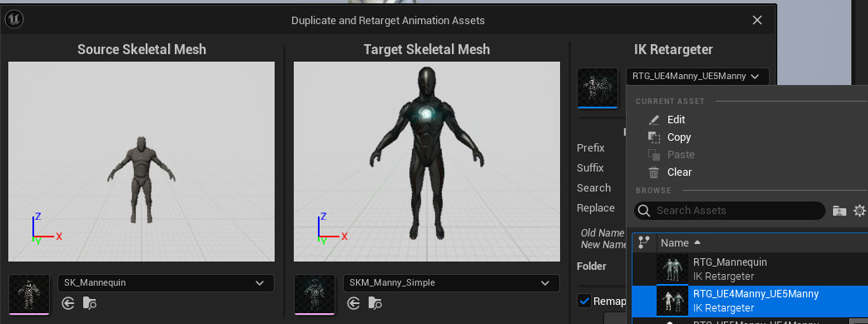
Task: Click the revision control column header icon
Action: (x=644, y=242)
